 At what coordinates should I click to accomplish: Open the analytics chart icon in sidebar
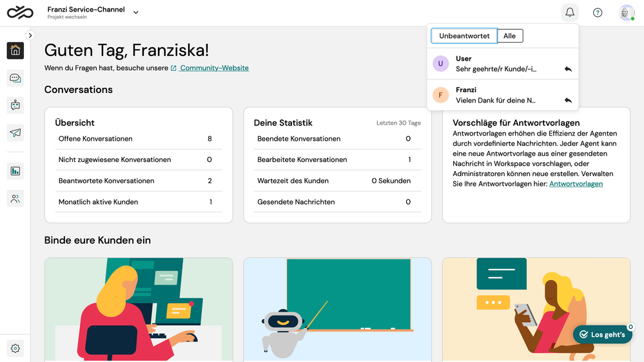coord(15,171)
